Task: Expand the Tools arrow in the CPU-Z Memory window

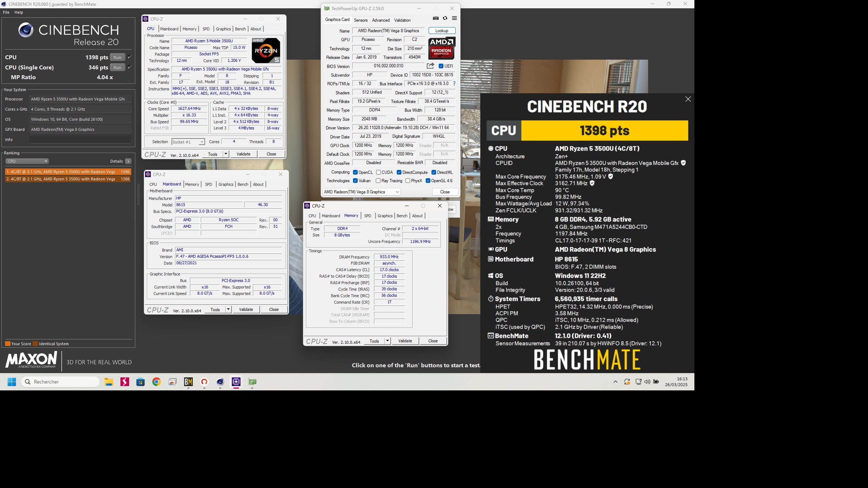Action: 387,341
